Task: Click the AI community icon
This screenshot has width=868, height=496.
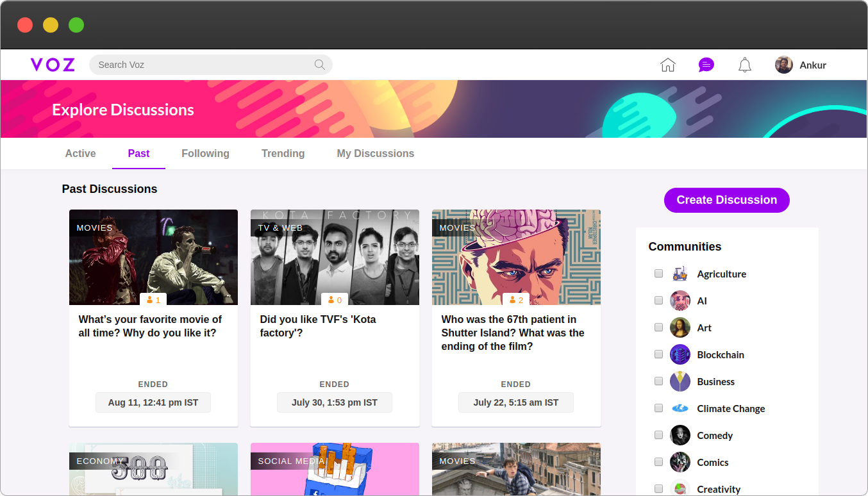Action: click(x=680, y=301)
